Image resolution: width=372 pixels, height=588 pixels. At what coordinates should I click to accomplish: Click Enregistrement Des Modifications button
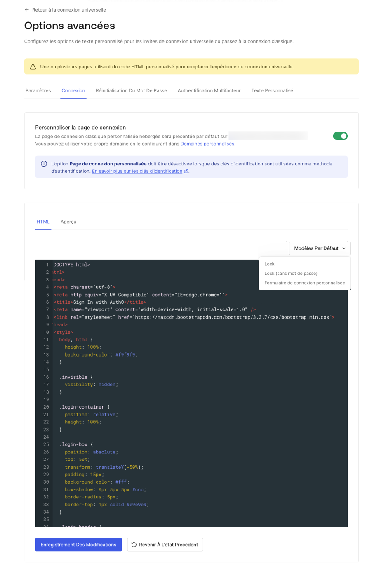tap(78, 545)
